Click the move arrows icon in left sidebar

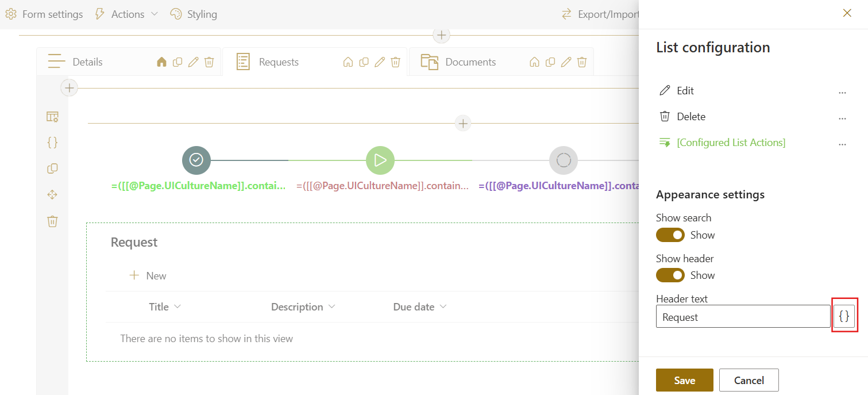[52, 195]
